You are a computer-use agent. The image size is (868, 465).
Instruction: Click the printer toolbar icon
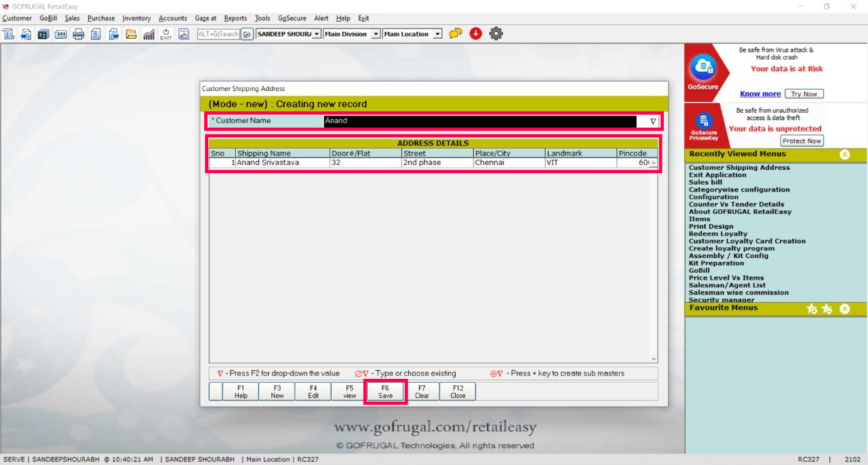(79, 34)
